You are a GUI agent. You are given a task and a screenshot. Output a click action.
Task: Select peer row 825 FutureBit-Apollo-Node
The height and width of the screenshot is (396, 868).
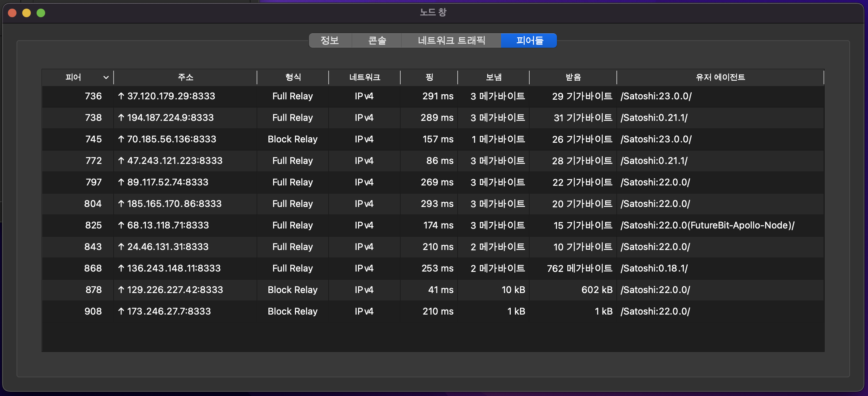click(x=707, y=225)
